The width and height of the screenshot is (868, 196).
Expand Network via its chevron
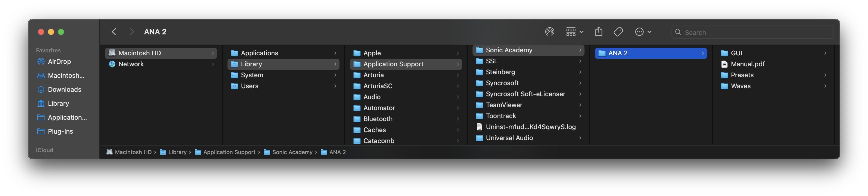(x=212, y=64)
